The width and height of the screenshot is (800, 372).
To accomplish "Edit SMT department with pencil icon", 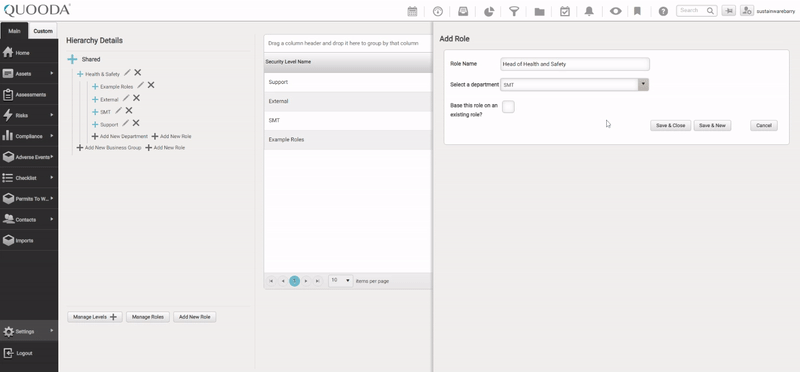I will 118,110.
